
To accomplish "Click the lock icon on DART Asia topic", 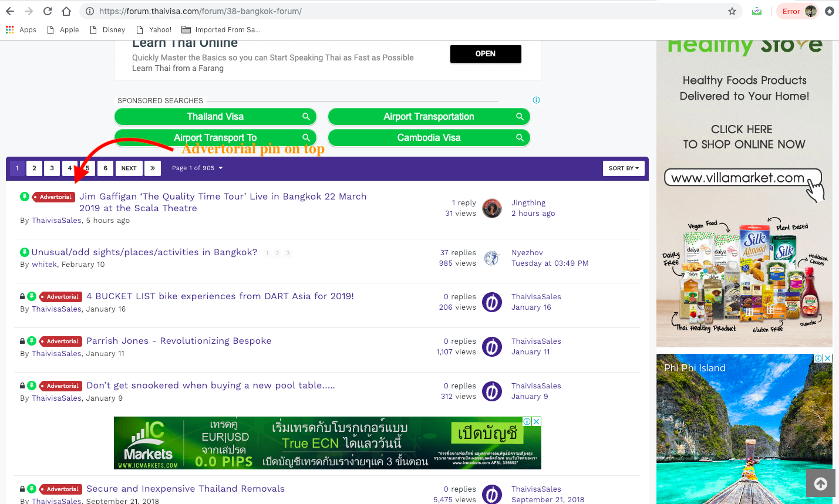I will (23, 297).
